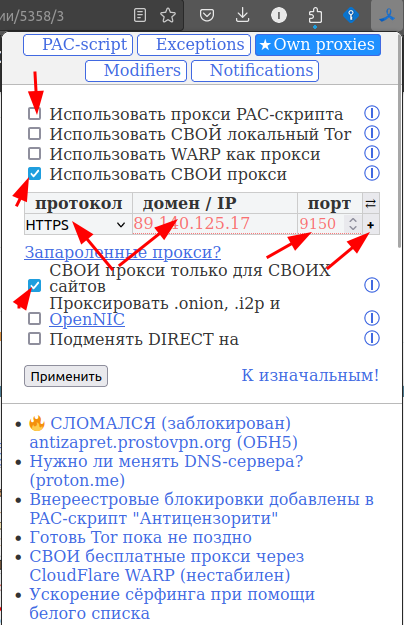The image size is (404, 625).
Task: Open the Extensions puzzle icon
Action: (x=315, y=16)
